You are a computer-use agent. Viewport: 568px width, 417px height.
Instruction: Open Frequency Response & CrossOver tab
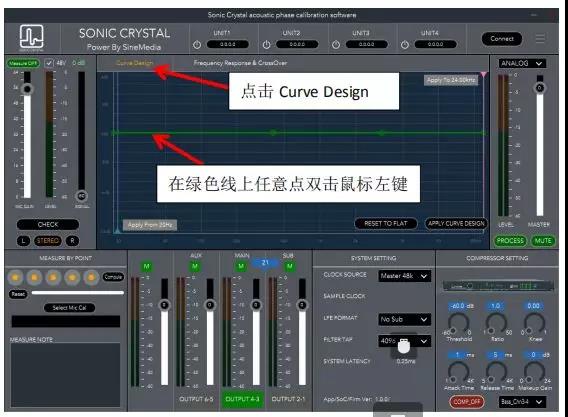tap(240, 63)
